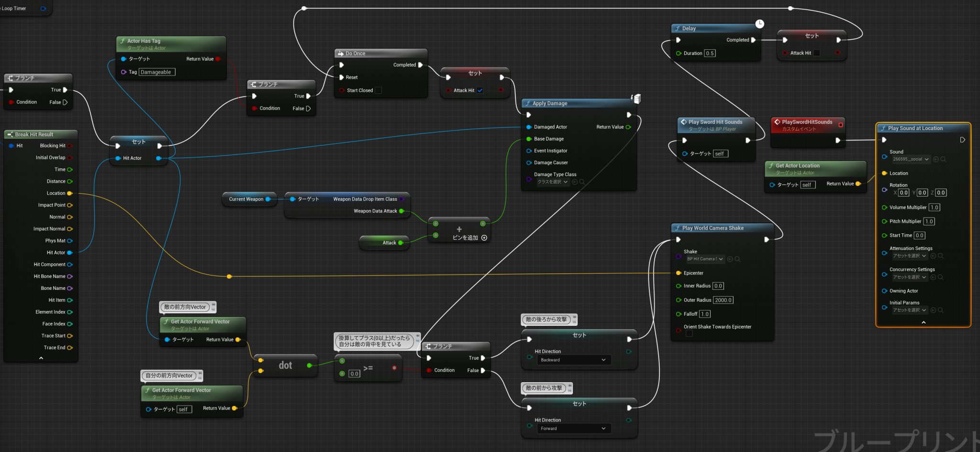Click the plus circle icon next to ピンを追加
The image size is (980, 452).
(484, 238)
